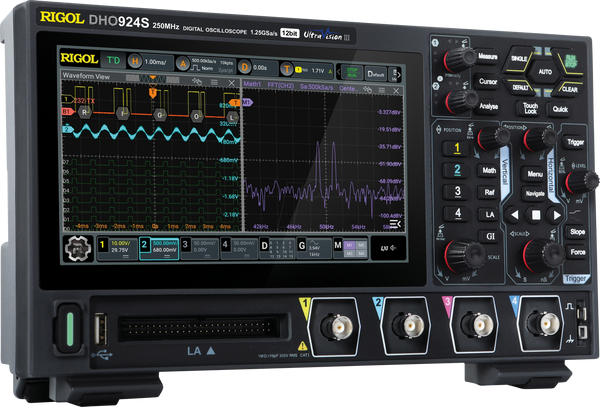Tap the cyan channel 2 marker tag
Viewport: 600px width, 407px height.
pyautogui.click(x=67, y=129)
